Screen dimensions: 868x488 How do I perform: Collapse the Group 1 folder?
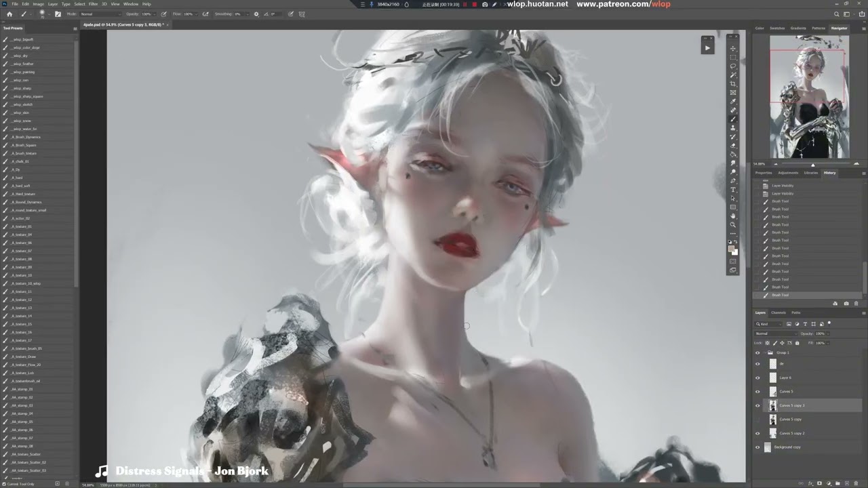[766, 352]
